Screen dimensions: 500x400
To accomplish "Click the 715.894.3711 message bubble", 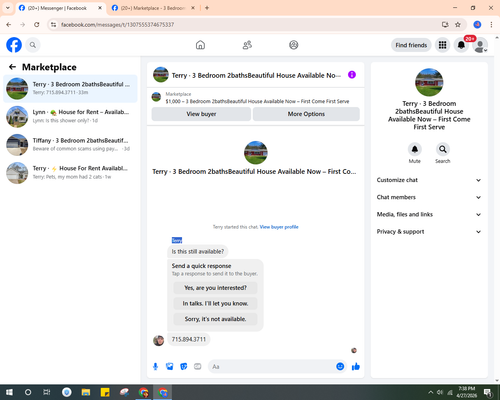I will tap(189, 339).
